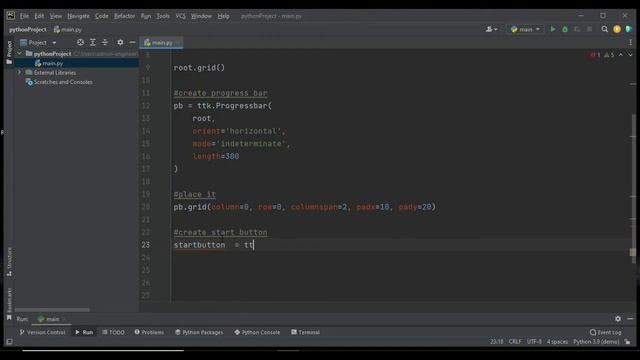Collapse the pythonProject tree node
Image resolution: width=640 pixels, height=360 pixels.
(x=19, y=53)
